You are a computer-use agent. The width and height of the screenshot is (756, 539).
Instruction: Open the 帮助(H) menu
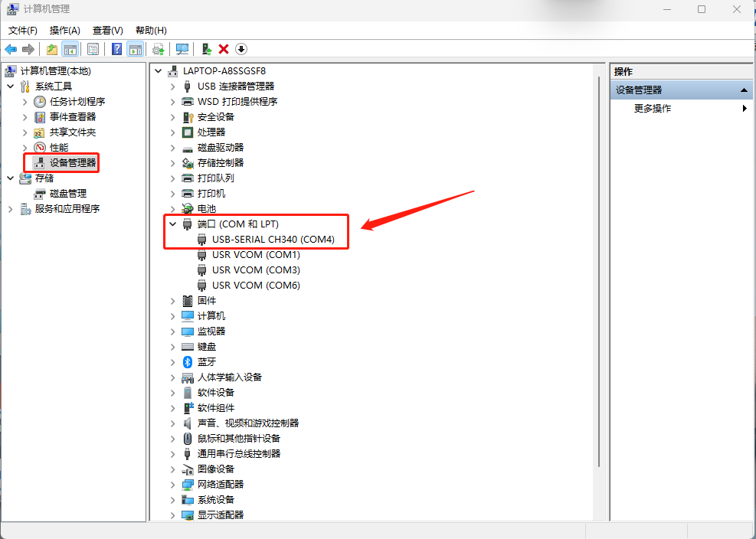tap(151, 31)
